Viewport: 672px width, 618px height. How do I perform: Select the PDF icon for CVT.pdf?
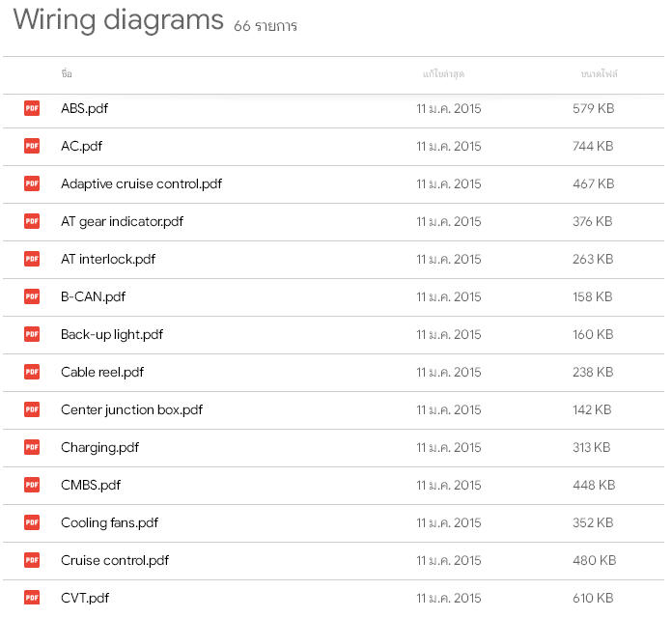pos(32,598)
